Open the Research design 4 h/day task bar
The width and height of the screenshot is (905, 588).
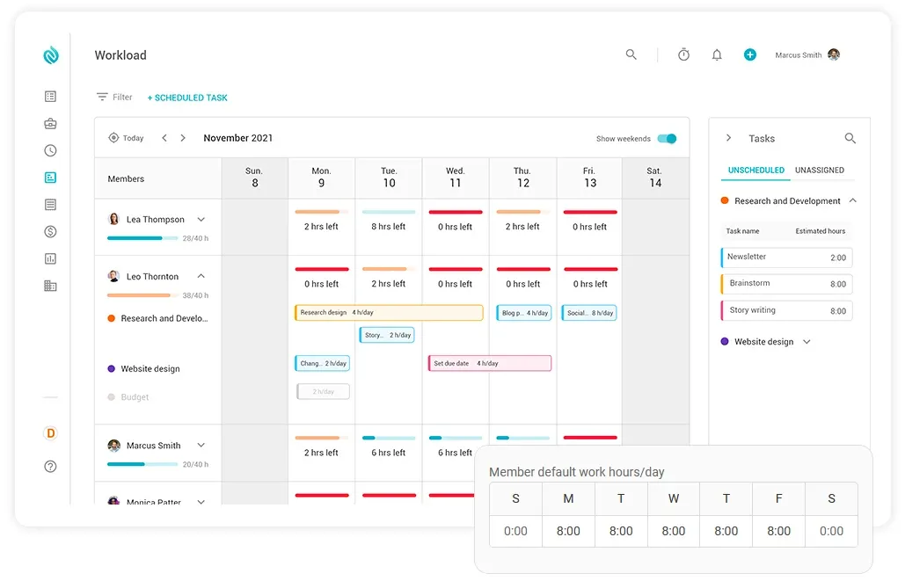tap(389, 312)
